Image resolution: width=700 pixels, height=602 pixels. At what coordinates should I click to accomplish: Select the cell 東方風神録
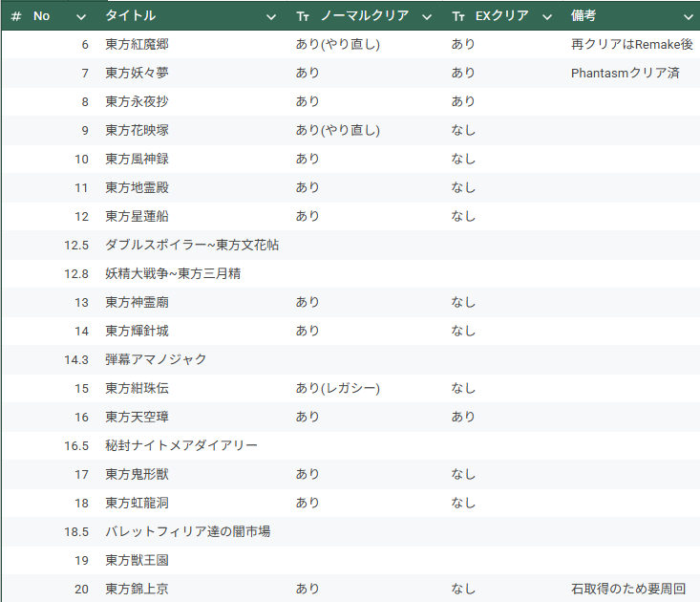pyautogui.click(x=138, y=159)
